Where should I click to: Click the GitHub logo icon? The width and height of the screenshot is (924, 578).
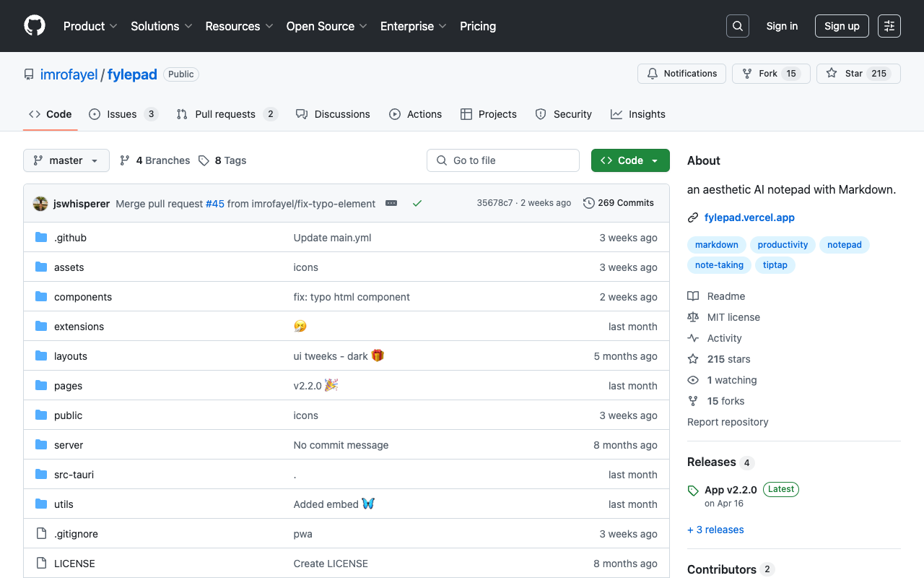tap(35, 26)
